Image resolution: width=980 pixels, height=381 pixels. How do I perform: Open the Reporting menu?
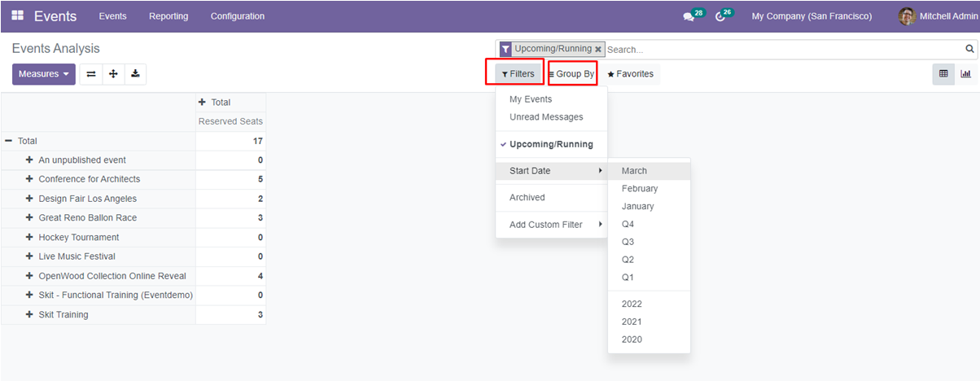point(168,16)
